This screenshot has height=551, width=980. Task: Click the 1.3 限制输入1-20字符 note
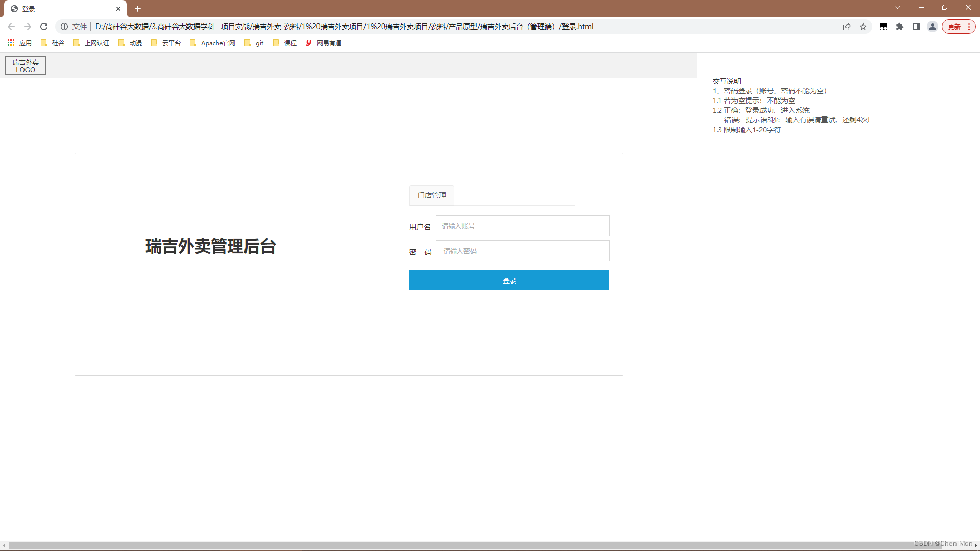click(747, 130)
